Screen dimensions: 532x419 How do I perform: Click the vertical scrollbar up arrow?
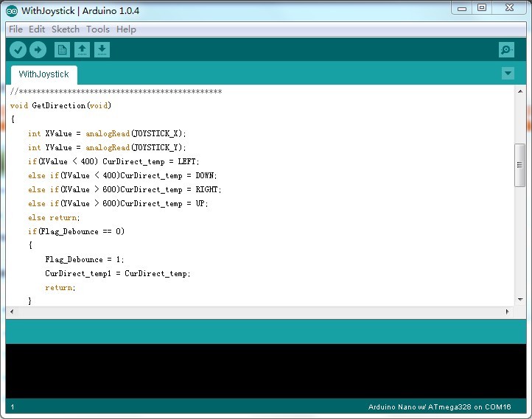(x=520, y=91)
